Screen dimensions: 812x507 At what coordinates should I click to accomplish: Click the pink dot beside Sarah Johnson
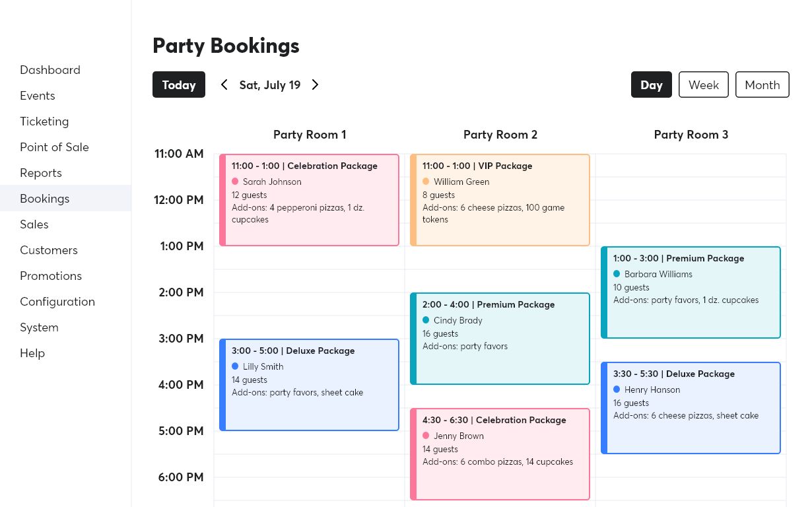tap(235, 182)
